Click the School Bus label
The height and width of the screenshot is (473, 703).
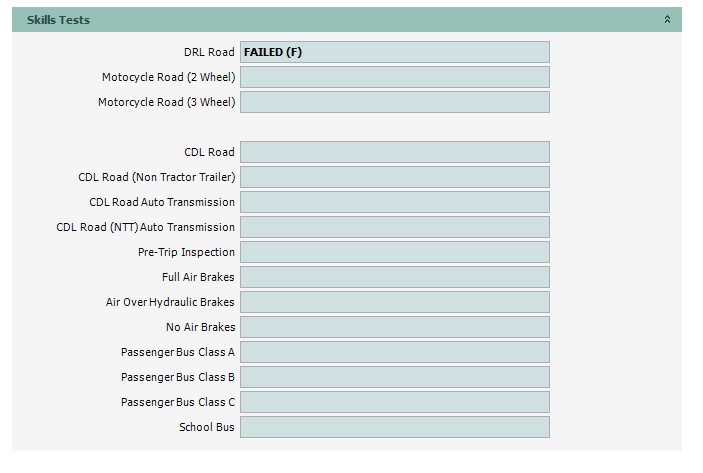[x=207, y=427]
